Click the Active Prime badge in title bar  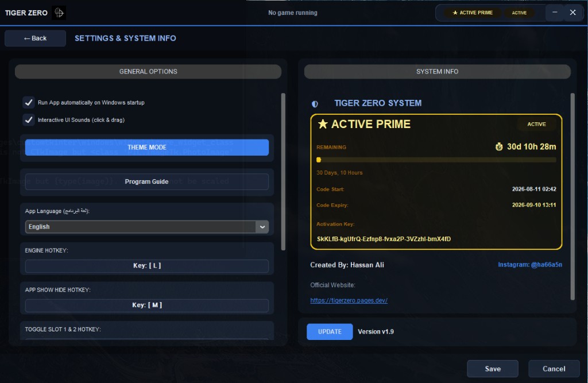click(x=473, y=13)
